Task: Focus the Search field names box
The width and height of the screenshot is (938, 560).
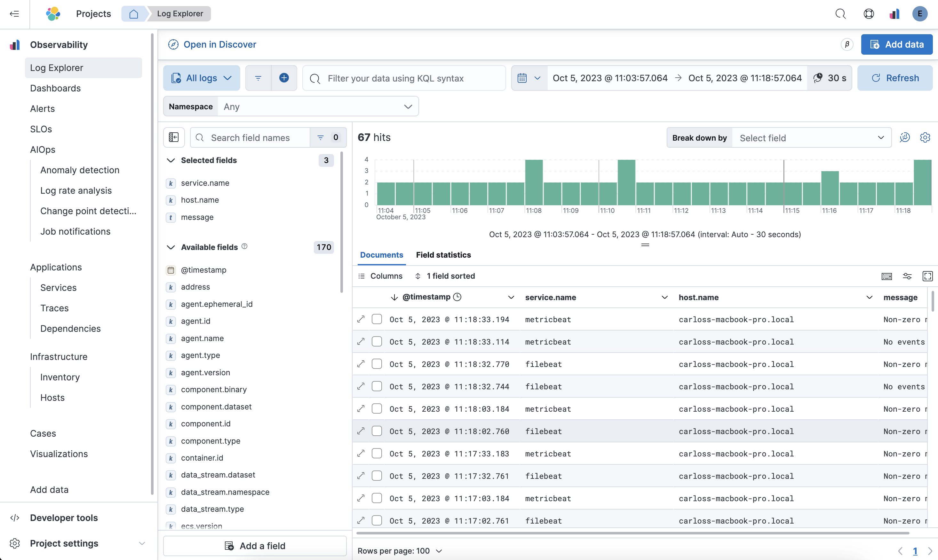Action: 250,137
